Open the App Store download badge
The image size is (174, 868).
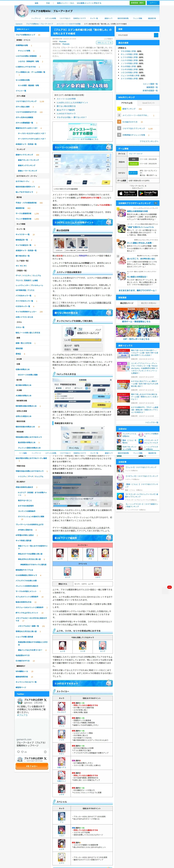click(127, 193)
